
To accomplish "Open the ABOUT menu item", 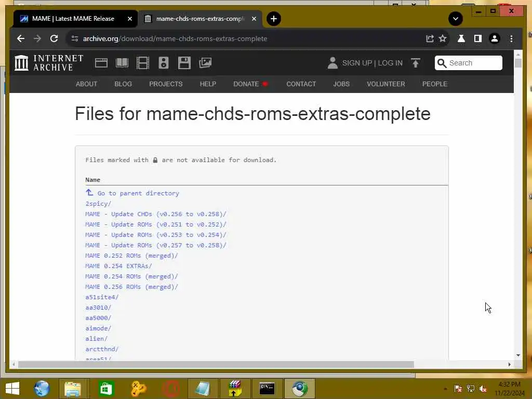I will 87,84.
